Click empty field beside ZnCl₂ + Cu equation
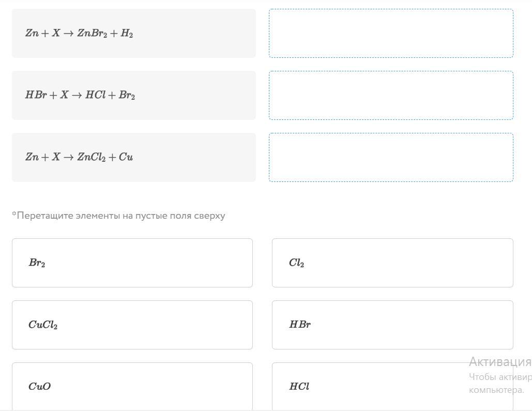532x411 pixels. point(391,157)
